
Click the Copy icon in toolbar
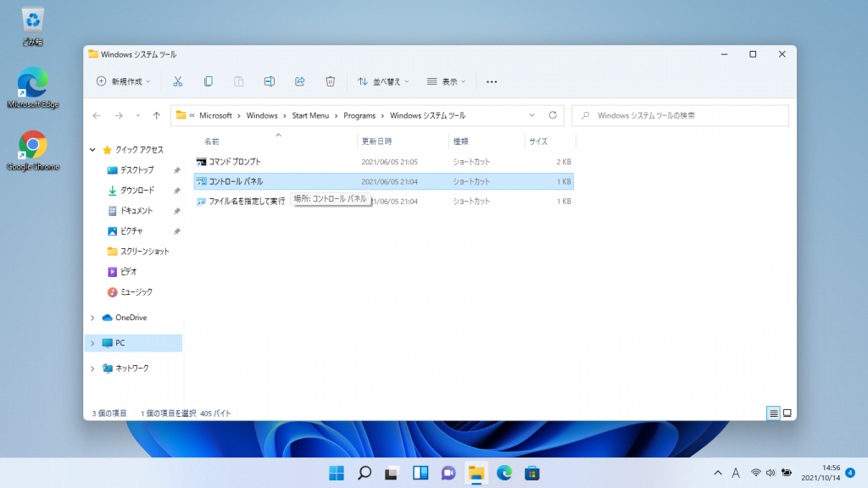coord(209,82)
